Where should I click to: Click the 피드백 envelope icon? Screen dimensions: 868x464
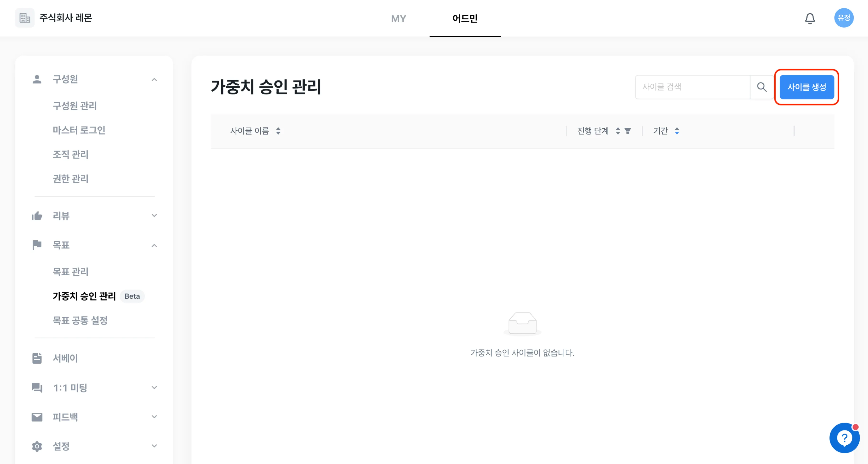[37, 417]
